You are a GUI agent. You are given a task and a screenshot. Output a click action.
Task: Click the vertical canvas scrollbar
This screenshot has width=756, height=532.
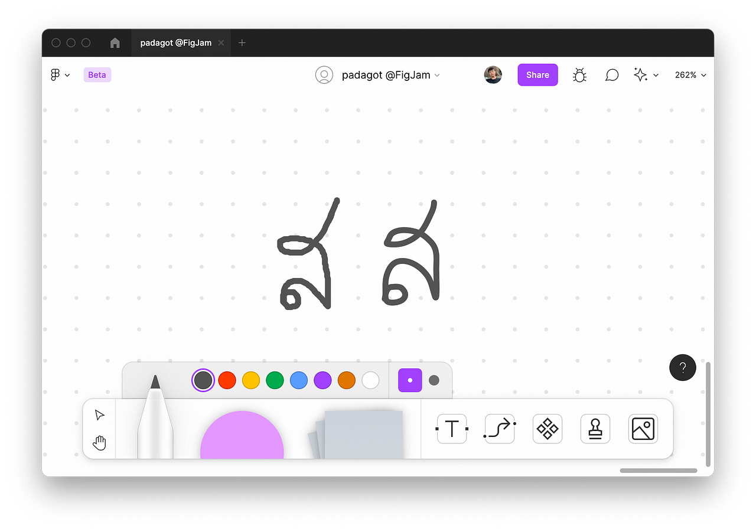click(x=708, y=413)
